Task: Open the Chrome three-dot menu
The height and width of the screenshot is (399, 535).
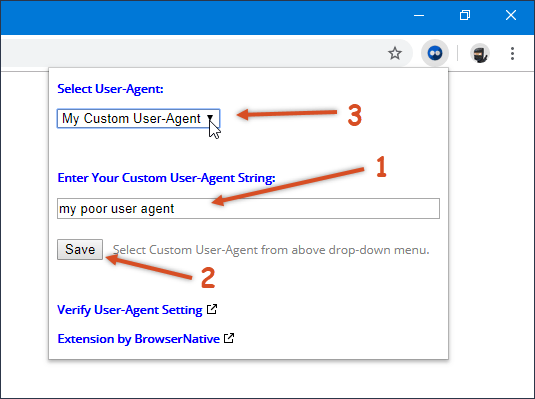Action: click(512, 54)
